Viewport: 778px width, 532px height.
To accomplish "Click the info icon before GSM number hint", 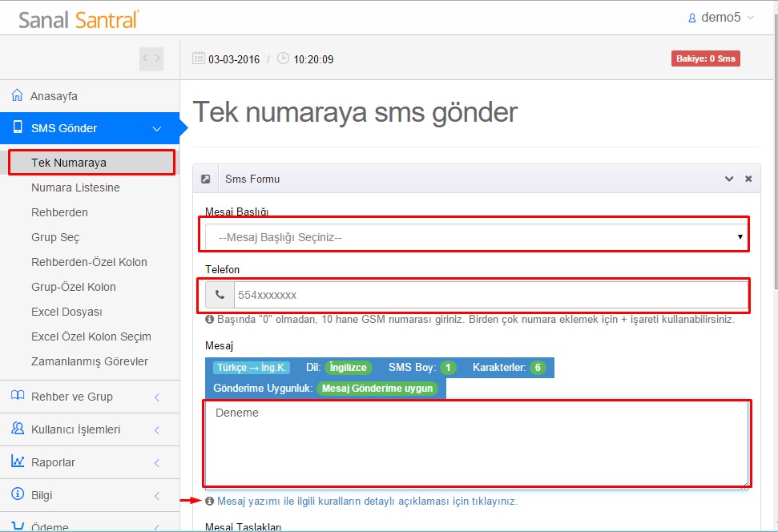I will tap(210, 319).
